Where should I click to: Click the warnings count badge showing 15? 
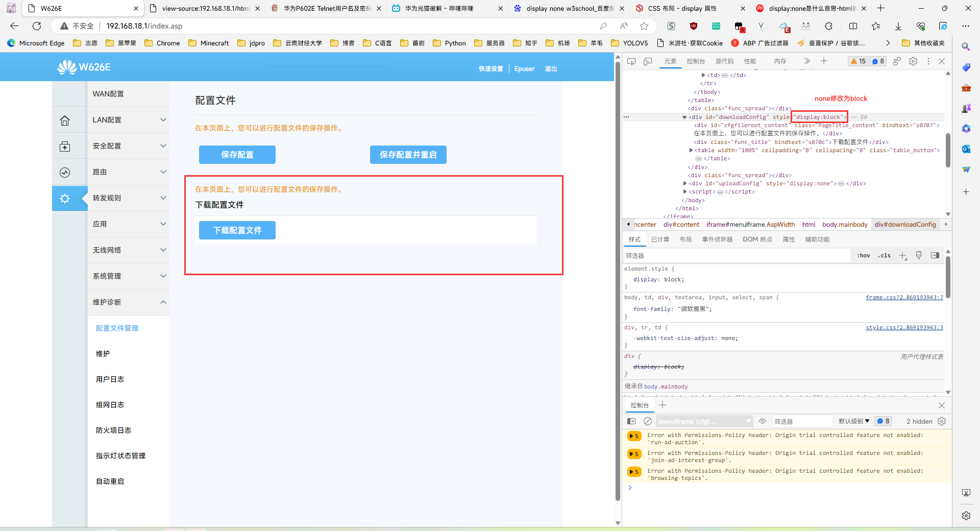[858, 61]
